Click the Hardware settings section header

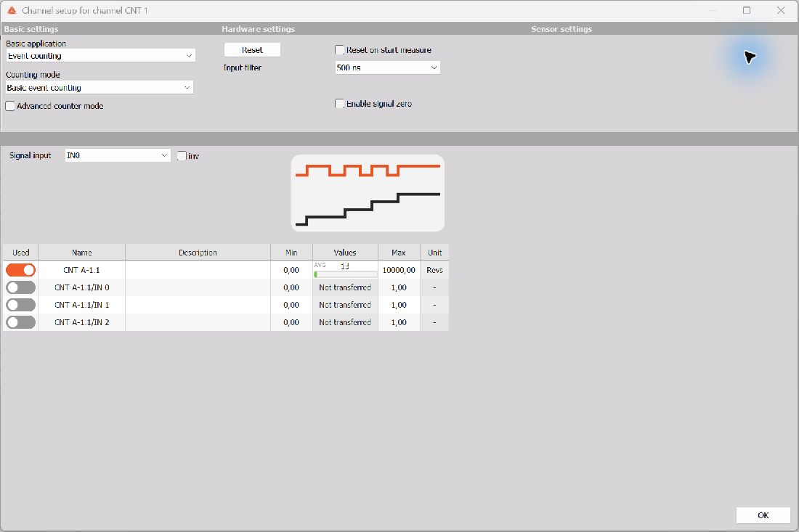point(259,29)
